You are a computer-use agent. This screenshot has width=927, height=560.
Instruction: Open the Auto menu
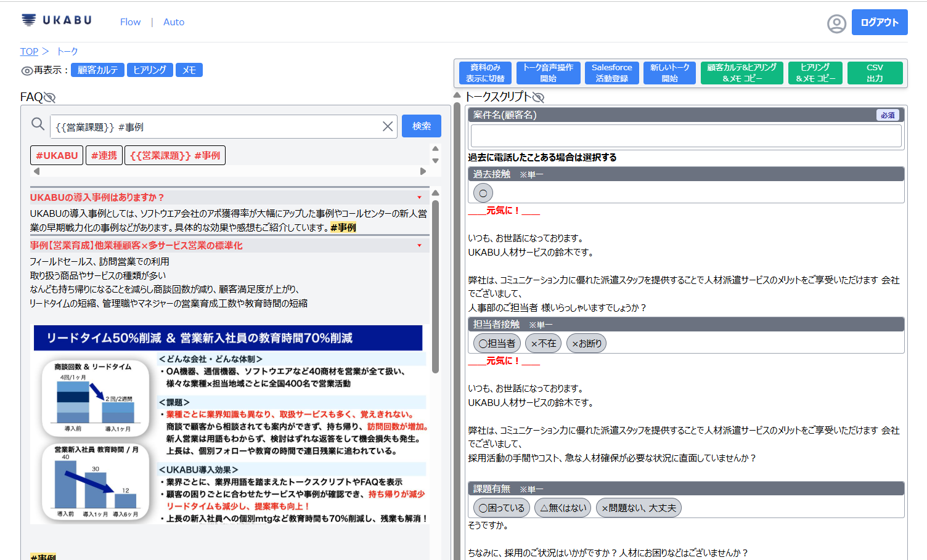tap(174, 22)
